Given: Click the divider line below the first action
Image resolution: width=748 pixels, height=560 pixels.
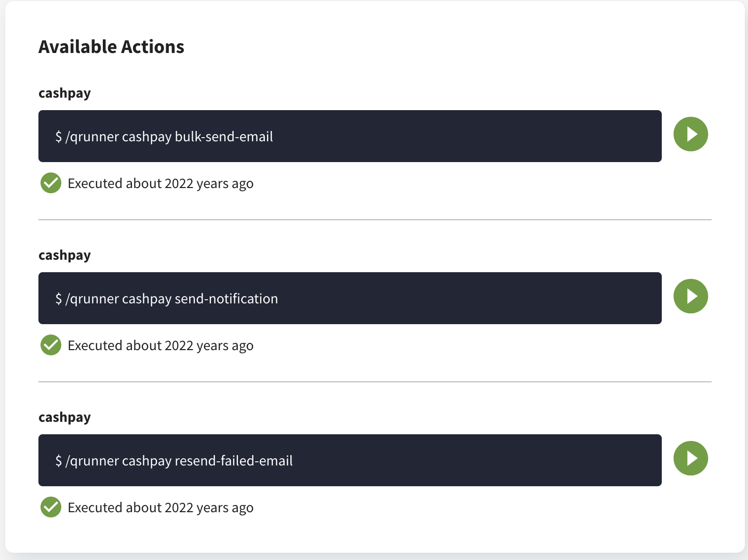Looking at the screenshot, I should [375, 220].
